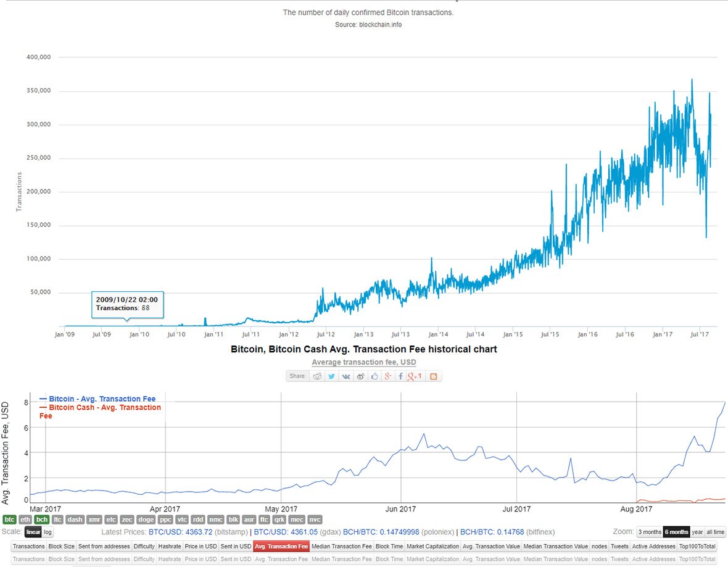Share the chart on Reddit

[317, 376]
